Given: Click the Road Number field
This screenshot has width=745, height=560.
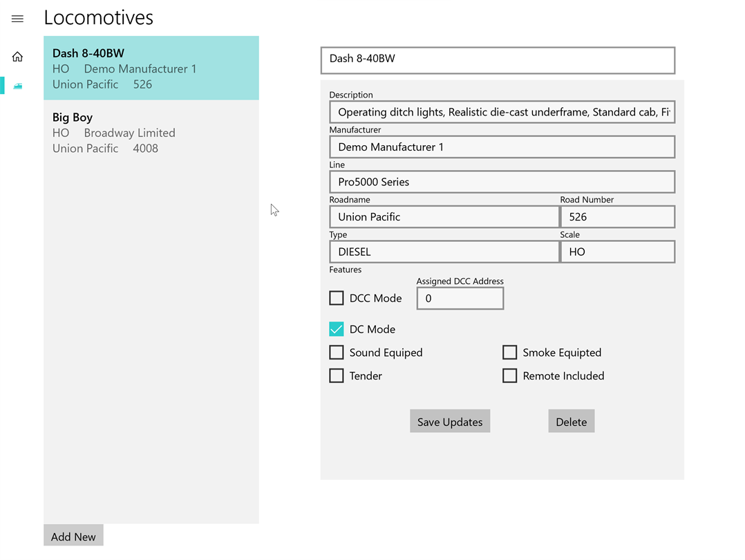Looking at the screenshot, I should (616, 217).
